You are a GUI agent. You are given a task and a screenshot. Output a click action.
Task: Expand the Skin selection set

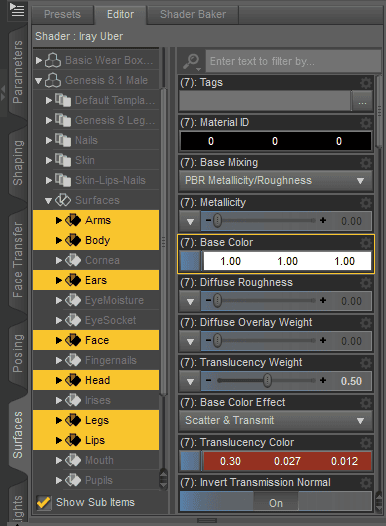click(x=49, y=160)
